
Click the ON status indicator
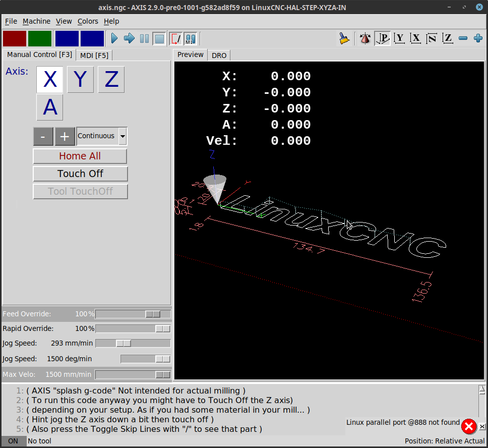pyautogui.click(x=13, y=441)
